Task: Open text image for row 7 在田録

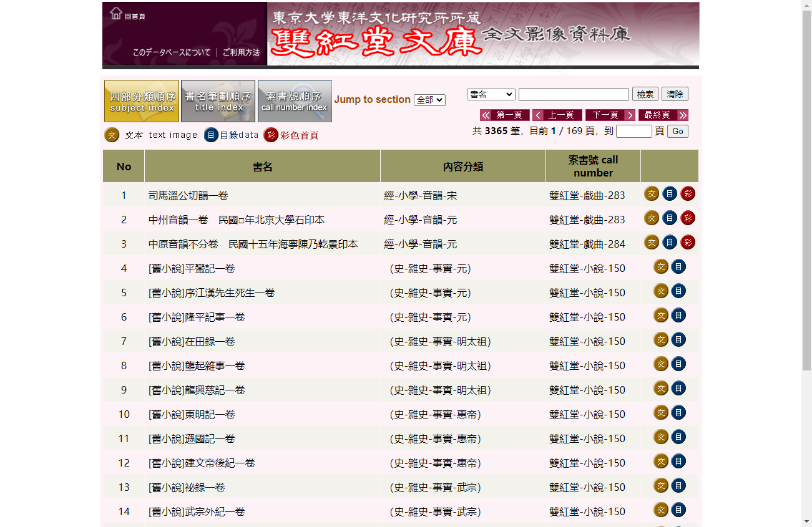Action: pos(661,340)
